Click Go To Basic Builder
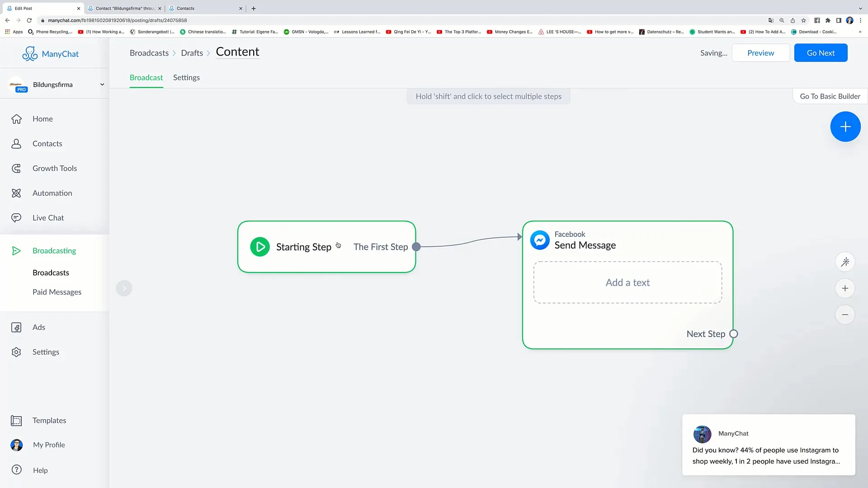The image size is (868, 488). [x=830, y=96]
